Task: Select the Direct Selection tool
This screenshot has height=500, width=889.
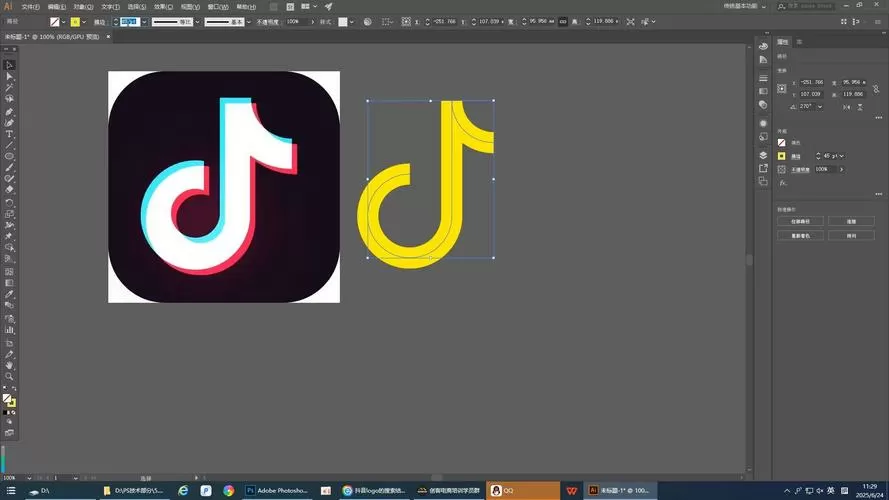Action: point(9,77)
